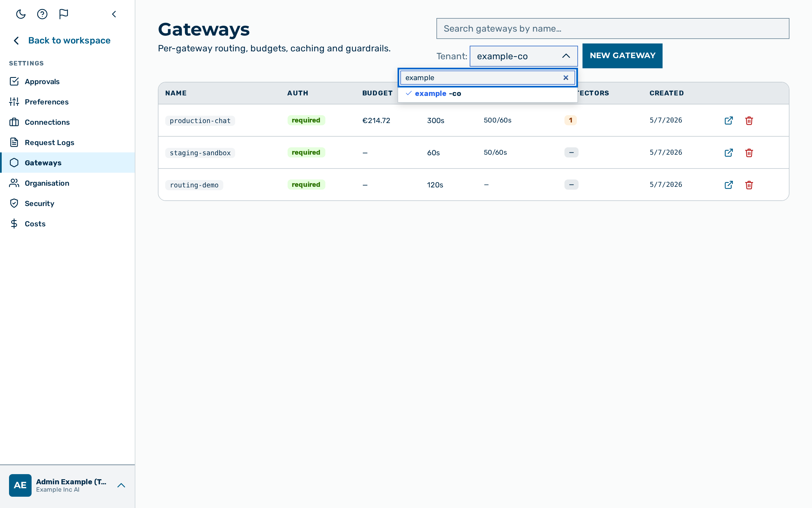Collapse the example-co Tenant dropdown
Image resolution: width=812 pixels, height=508 pixels.
coord(524,56)
